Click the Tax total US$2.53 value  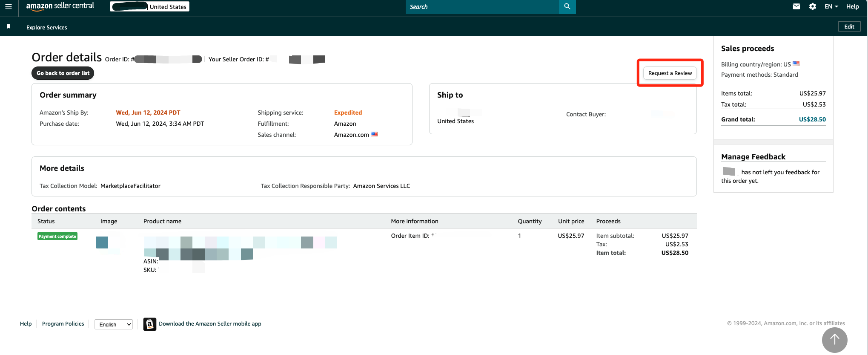(814, 104)
